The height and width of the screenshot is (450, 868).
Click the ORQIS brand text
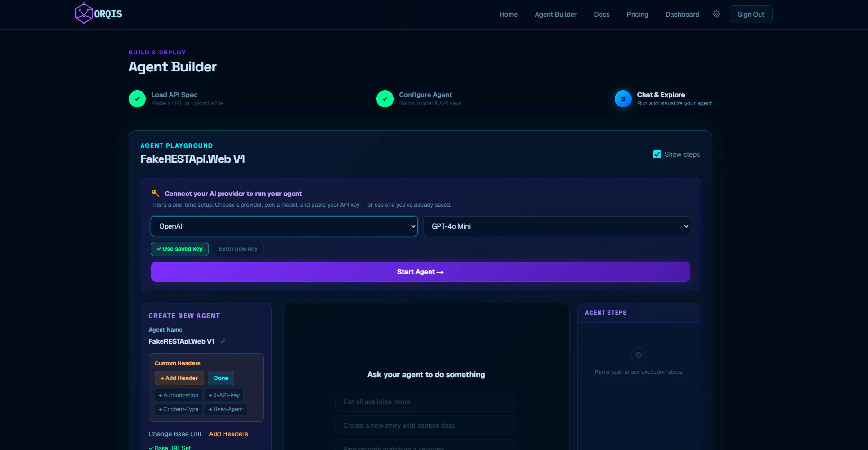(x=108, y=14)
